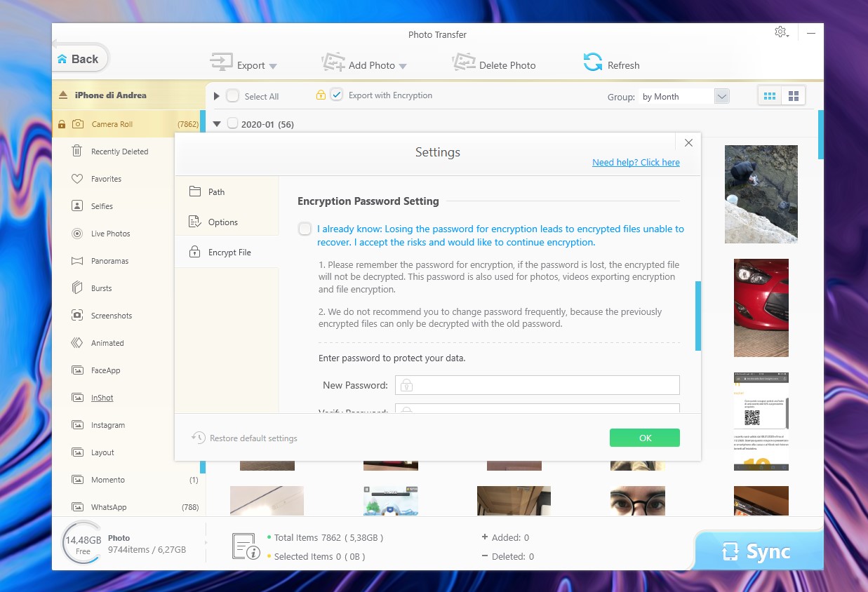The width and height of the screenshot is (868, 592).
Task: Click the Settings dialog blue scrollbar
Action: coord(698,316)
